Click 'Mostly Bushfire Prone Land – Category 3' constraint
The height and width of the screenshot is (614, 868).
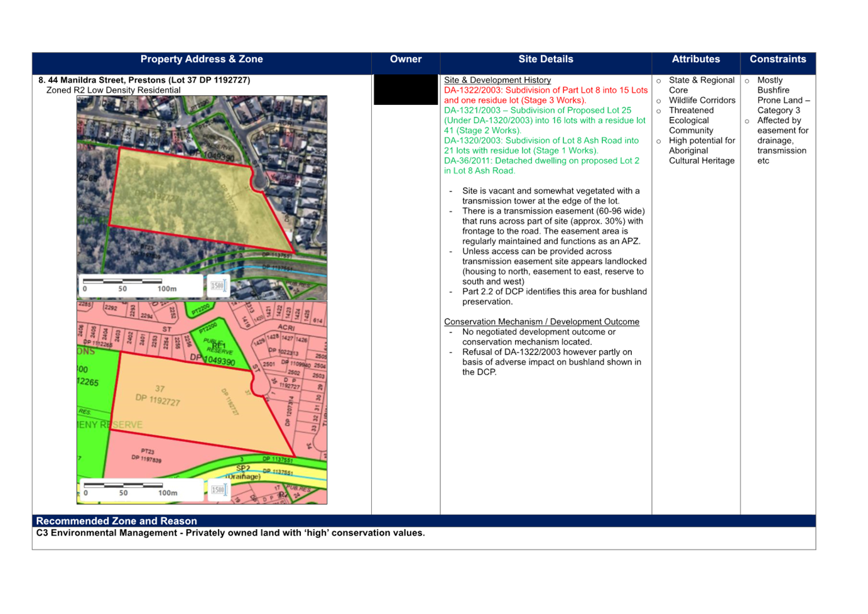pyautogui.click(x=784, y=95)
